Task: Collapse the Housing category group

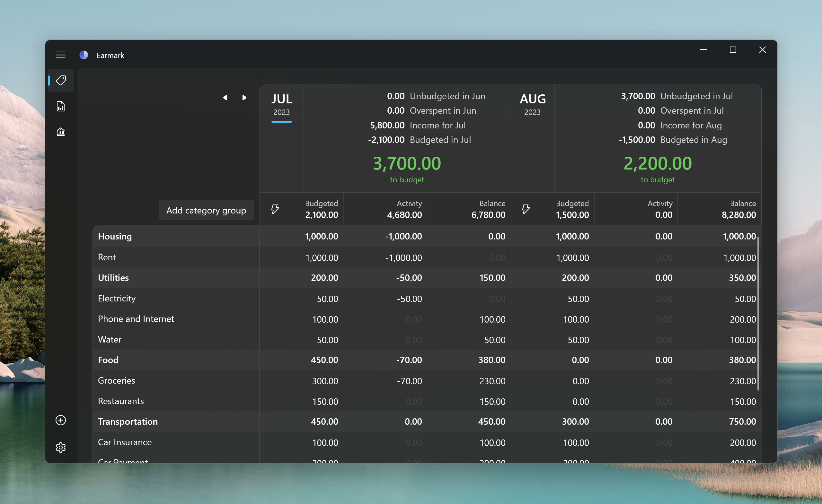Action: point(115,236)
